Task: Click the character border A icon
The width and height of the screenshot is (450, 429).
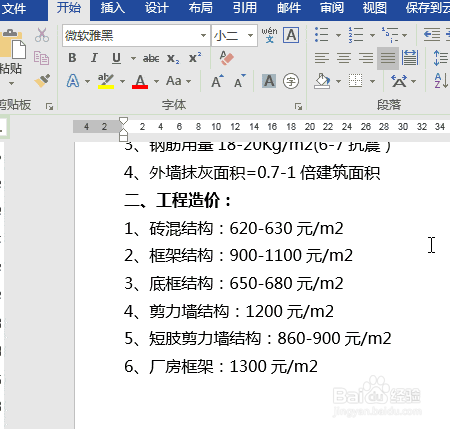Action: [291, 35]
